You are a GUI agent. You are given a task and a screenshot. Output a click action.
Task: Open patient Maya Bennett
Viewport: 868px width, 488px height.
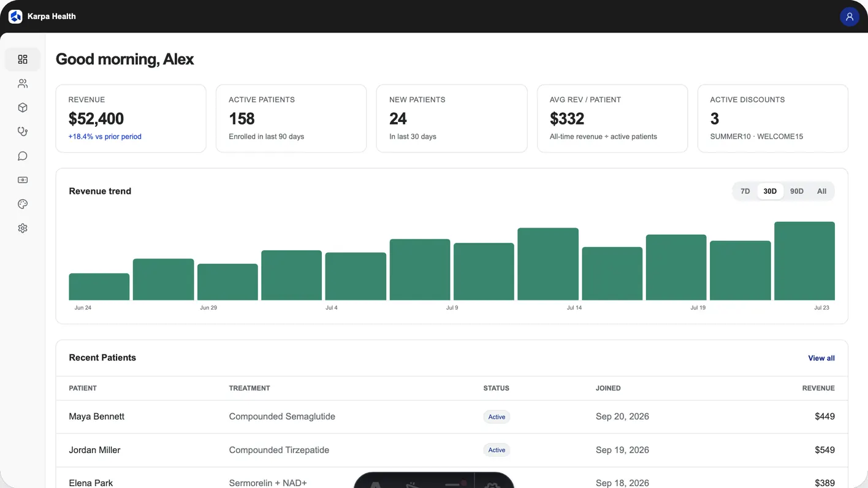tap(96, 416)
